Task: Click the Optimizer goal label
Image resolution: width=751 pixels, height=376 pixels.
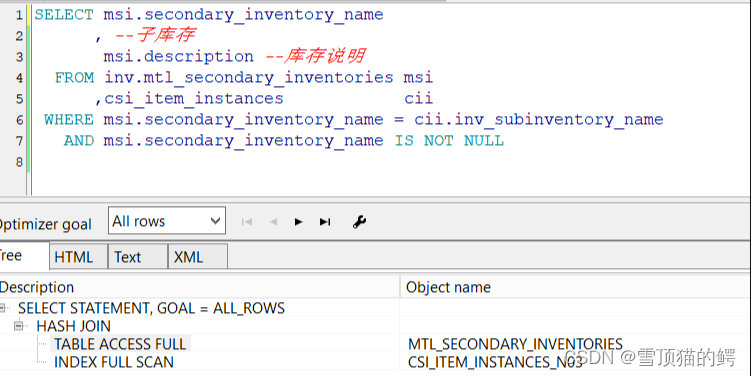Action: click(46, 224)
